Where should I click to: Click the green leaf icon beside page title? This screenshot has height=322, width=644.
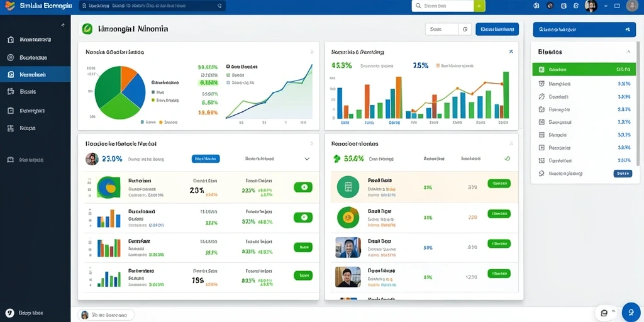click(87, 29)
